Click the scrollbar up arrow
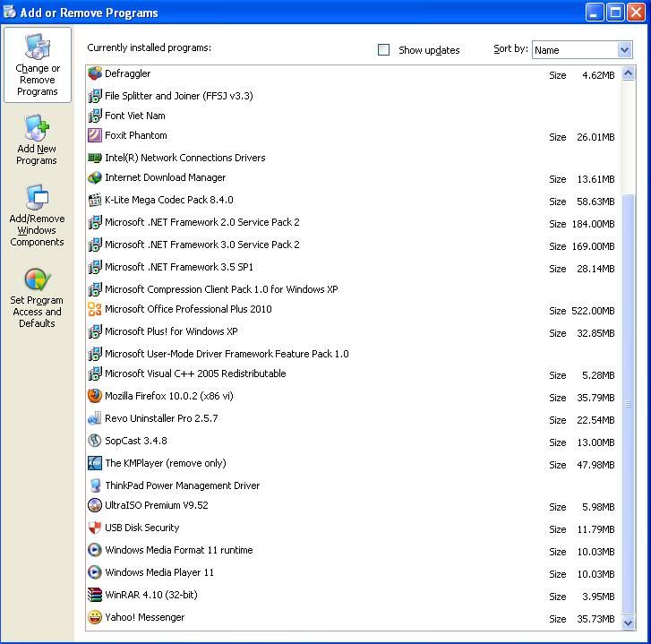The image size is (651, 644). click(x=628, y=73)
